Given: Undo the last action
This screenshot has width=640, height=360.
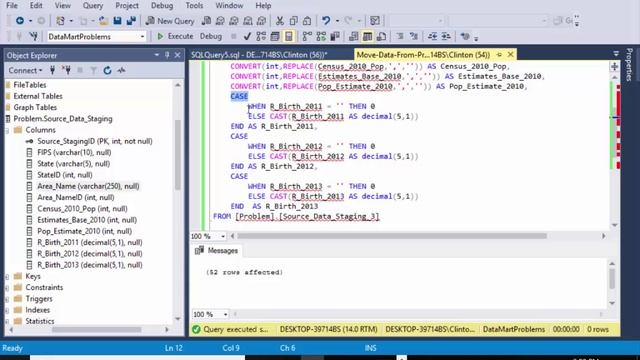Looking at the screenshot, I should (x=326, y=20).
